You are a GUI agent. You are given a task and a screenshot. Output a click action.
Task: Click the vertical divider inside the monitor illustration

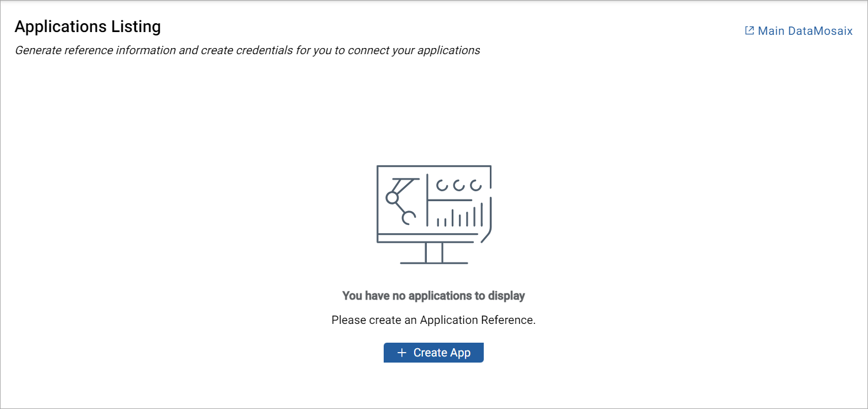427,200
